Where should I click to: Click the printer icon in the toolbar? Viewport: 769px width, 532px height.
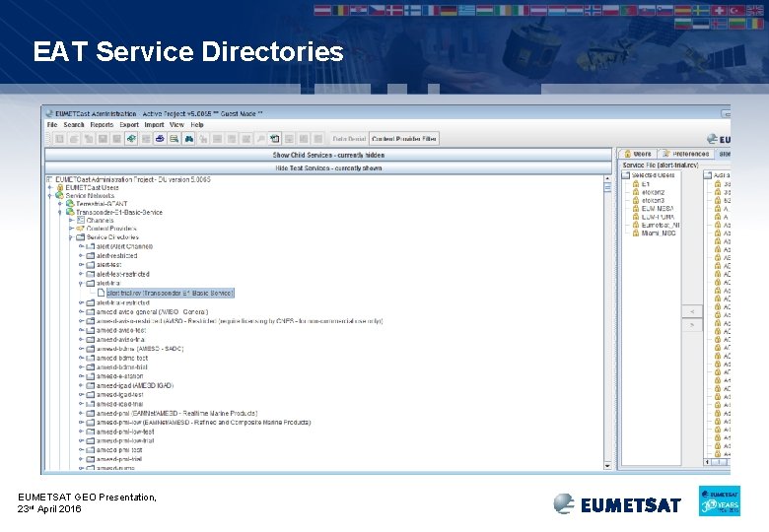click(x=160, y=139)
